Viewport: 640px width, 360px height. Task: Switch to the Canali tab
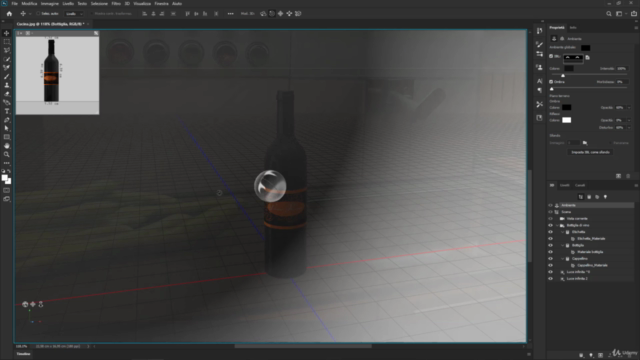pos(580,185)
